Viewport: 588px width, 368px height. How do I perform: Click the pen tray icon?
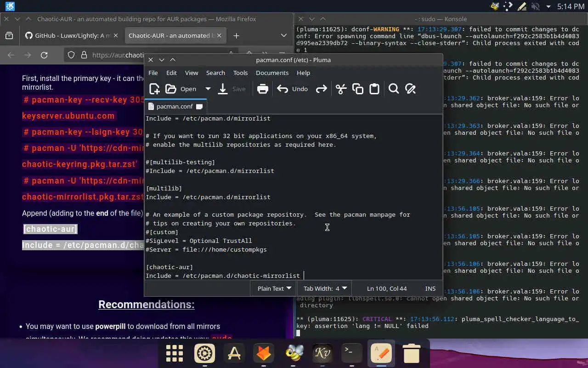(522, 6)
